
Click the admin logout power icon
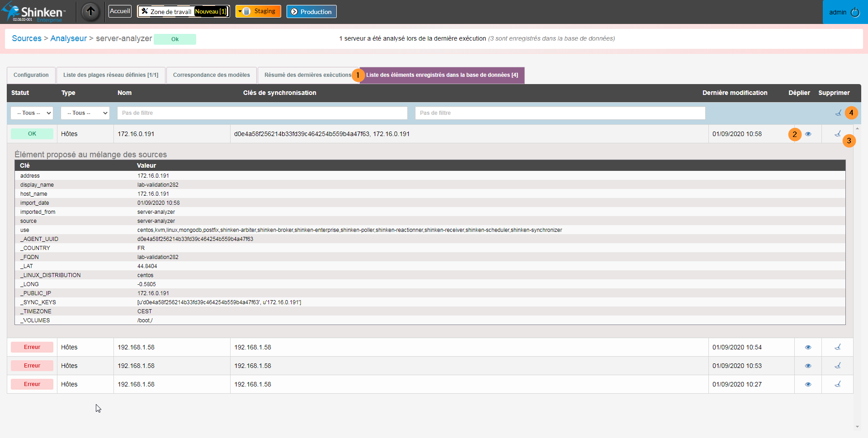coord(855,12)
